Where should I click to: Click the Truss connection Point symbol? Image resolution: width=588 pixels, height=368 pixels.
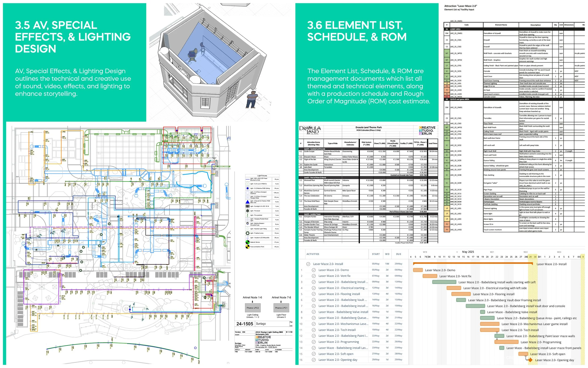(x=247, y=247)
